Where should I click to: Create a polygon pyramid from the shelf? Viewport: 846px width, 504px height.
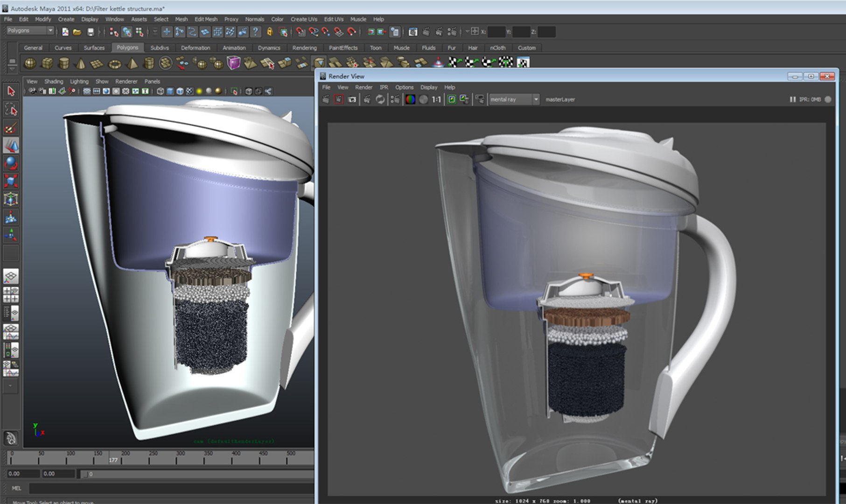(x=132, y=63)
